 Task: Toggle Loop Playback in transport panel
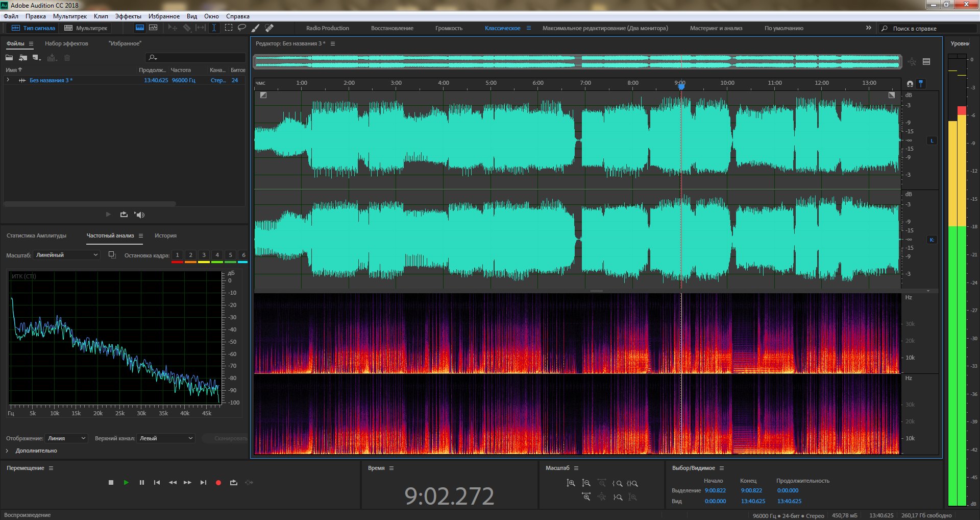[x=234, y=482]
